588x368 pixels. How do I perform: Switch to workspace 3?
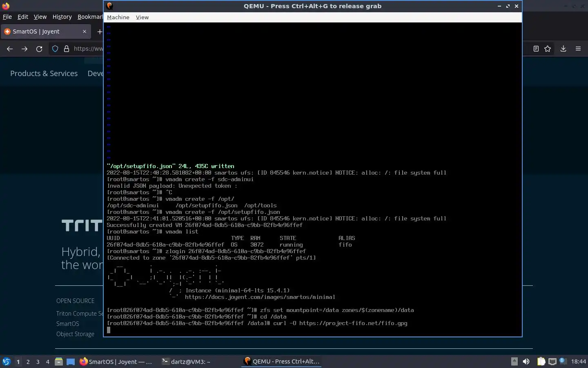pyautogui.click(x=38, y=361)
